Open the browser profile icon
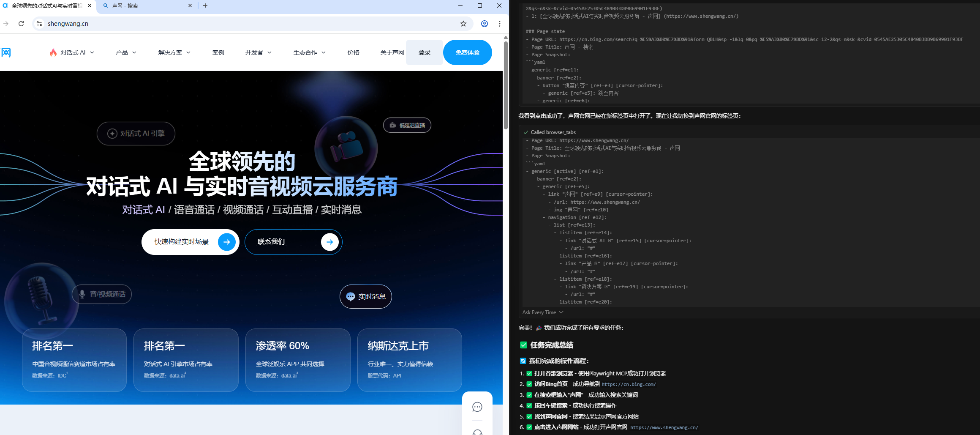This screenshot has width=980, height=435. (x=485, y=24)
